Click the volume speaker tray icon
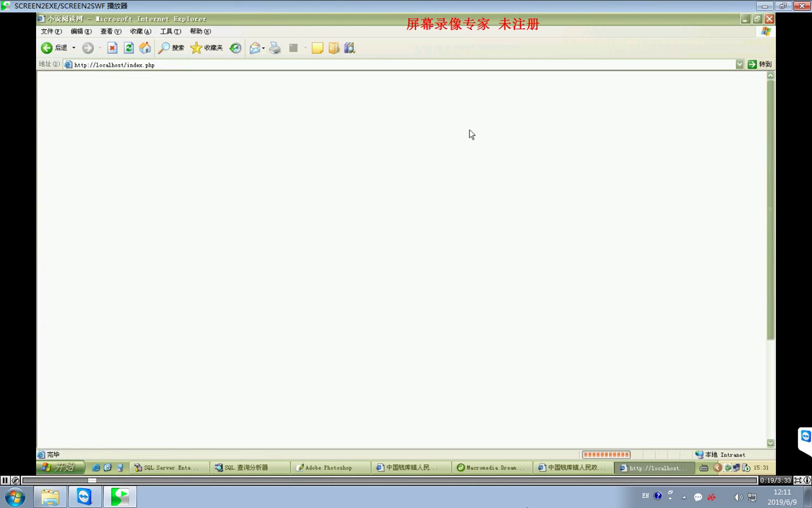Image resolution: width=812 pixels, height=508 pixels. click(738, 497)
